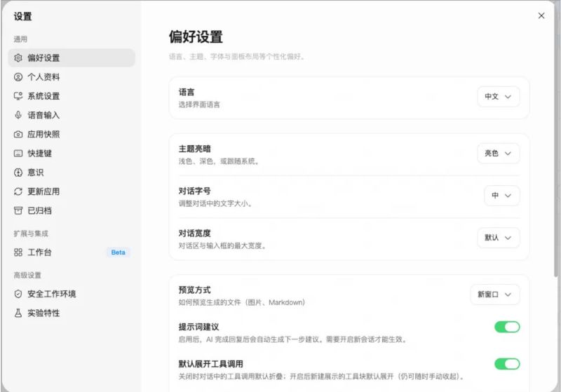
Task: Open the archive box icon for 已归档
Action: click(18, 210)
